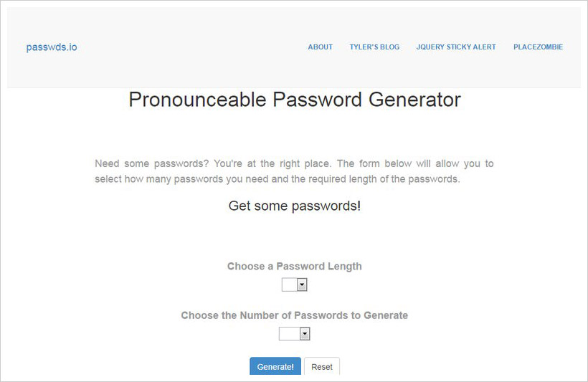Click the blue Generate! button
588x382 pixels.
pyautogui.click(x=275, y=366)
